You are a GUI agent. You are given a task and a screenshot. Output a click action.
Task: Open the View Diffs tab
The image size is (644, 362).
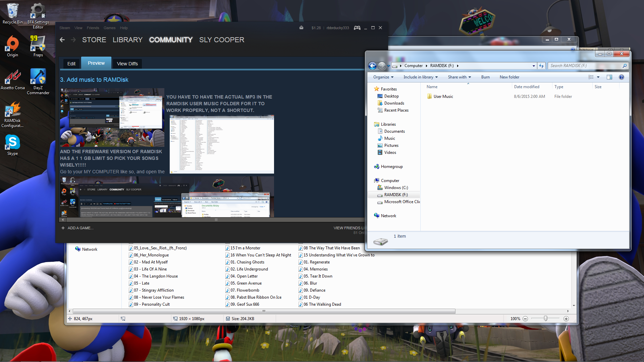point(127,64)
